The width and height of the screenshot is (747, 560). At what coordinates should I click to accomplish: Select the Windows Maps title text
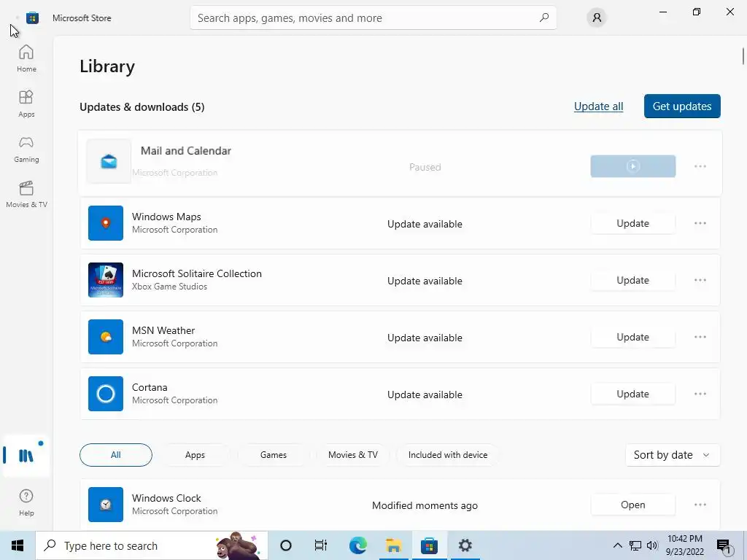(x=166, y=216)
